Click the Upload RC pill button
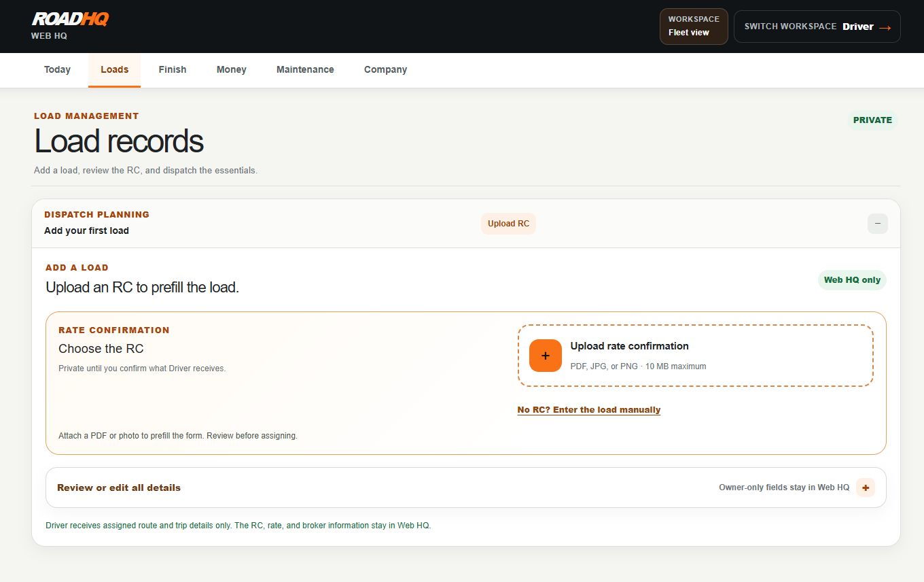Screen dimensions: 924x582 (508, 224)
